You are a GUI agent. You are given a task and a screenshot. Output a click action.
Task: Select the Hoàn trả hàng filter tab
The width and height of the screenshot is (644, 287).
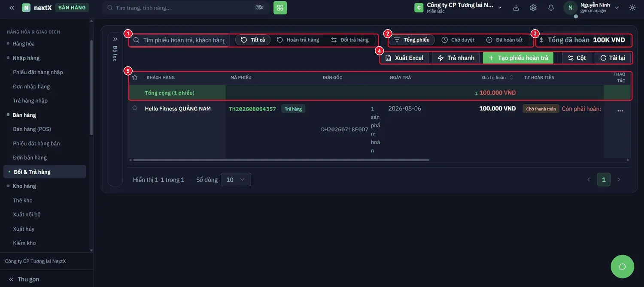coord(298,40)
